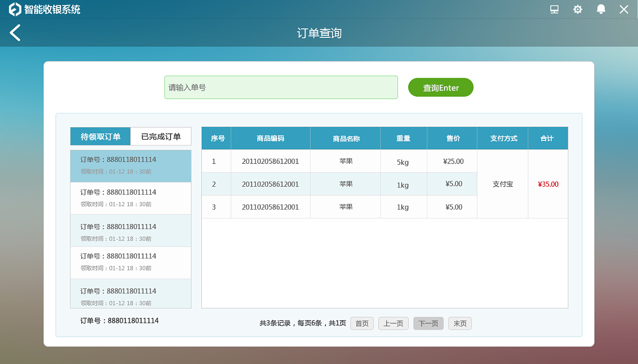Close the app with the X icon
Screen dimensions: 638x364
(x=624, y=9)
